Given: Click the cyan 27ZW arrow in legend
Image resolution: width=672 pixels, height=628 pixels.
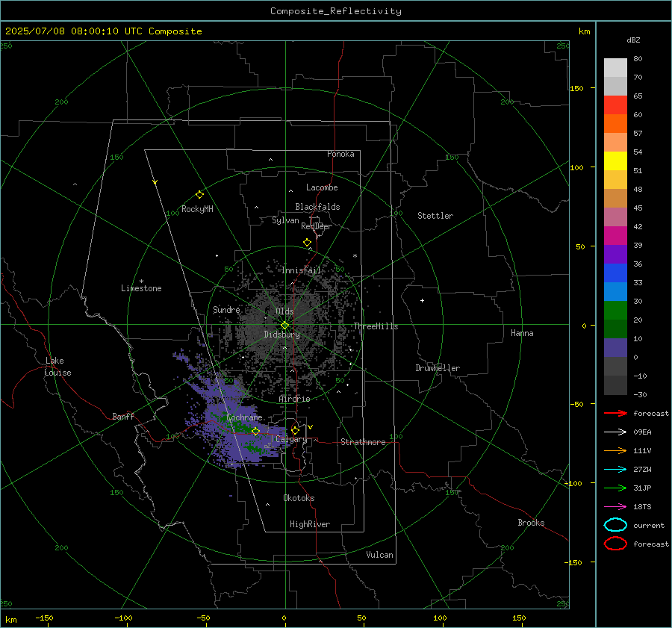Looking at the screenshot, I should click(x=615, y=470).
